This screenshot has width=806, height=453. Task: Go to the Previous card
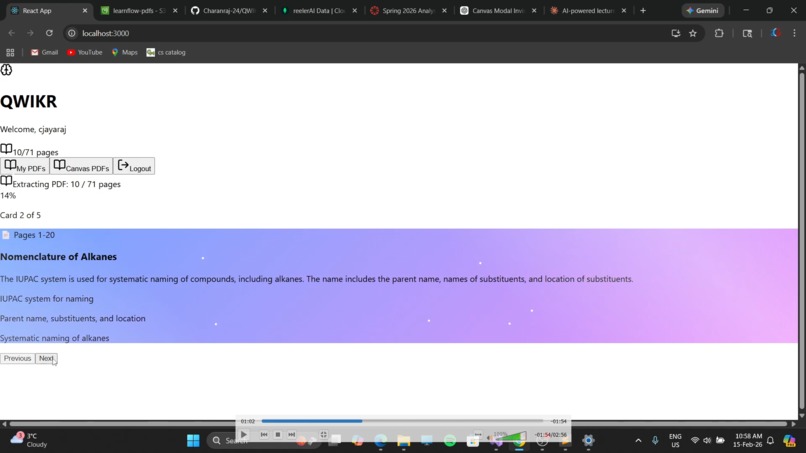click(x=17, y=358)
